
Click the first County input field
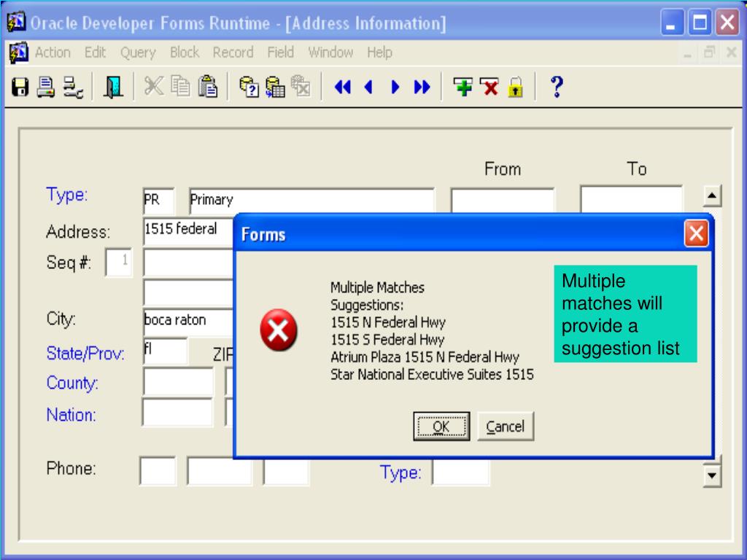pos(178,381)
